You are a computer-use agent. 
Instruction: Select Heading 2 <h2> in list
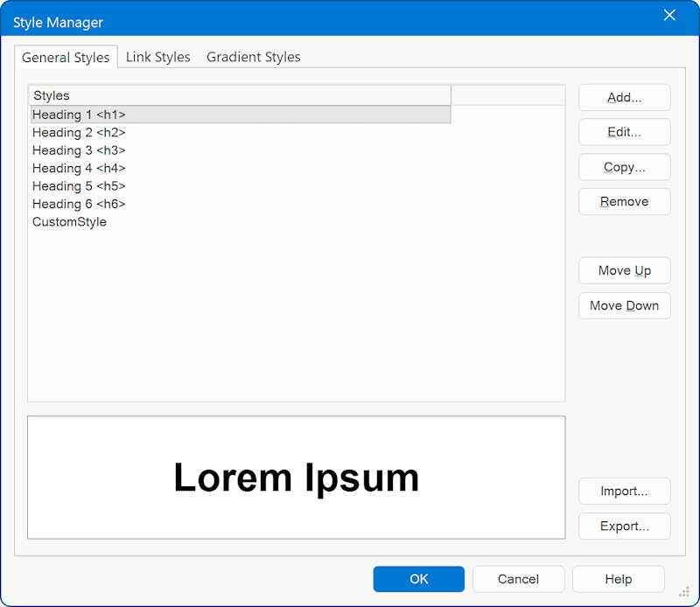click(x=79, y=133)
